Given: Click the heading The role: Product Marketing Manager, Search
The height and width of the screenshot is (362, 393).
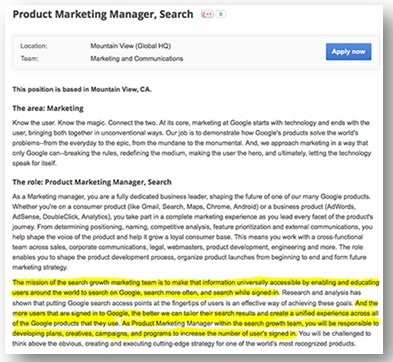Looking at the screenshot, I should tap(92, 182).
